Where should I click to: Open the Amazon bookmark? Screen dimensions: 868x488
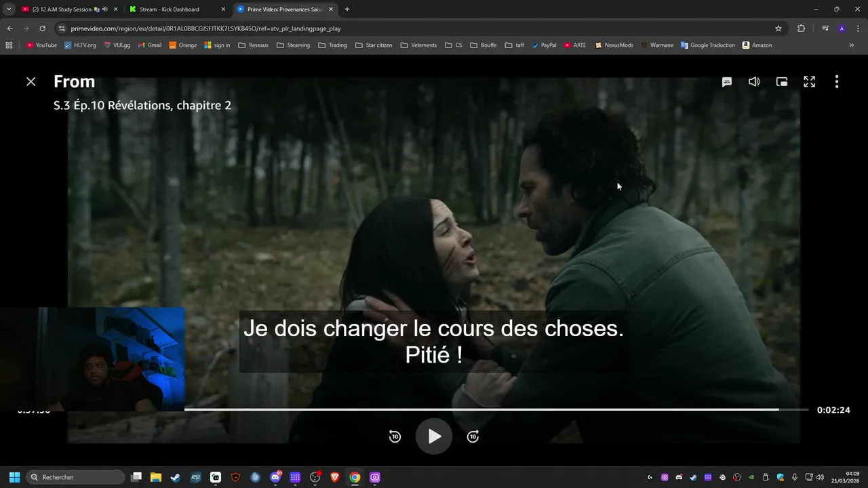tap(757, 45)
